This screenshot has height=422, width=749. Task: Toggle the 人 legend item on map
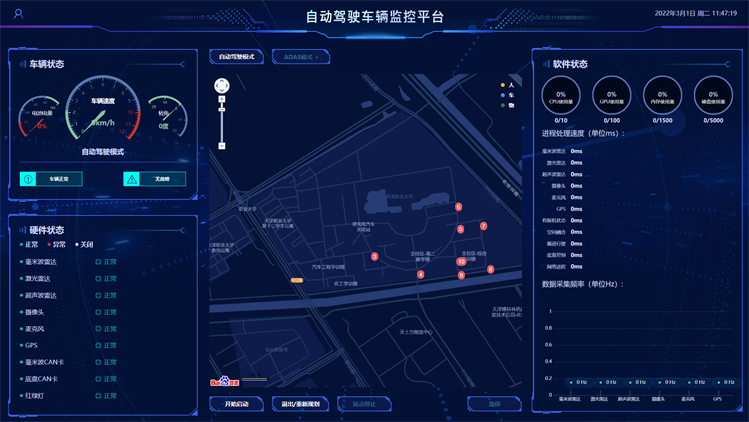coord(507,85)
